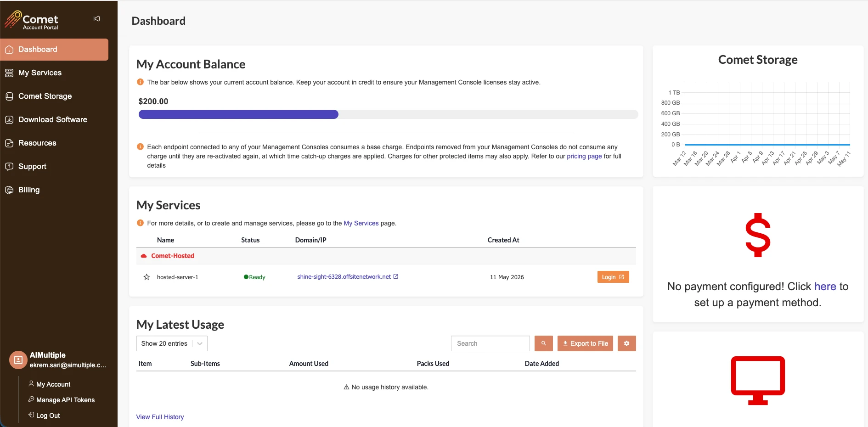The width and height of the screenshot is (868, 427).
Task: Click the account balance progress bar
Action: point(389,114)
